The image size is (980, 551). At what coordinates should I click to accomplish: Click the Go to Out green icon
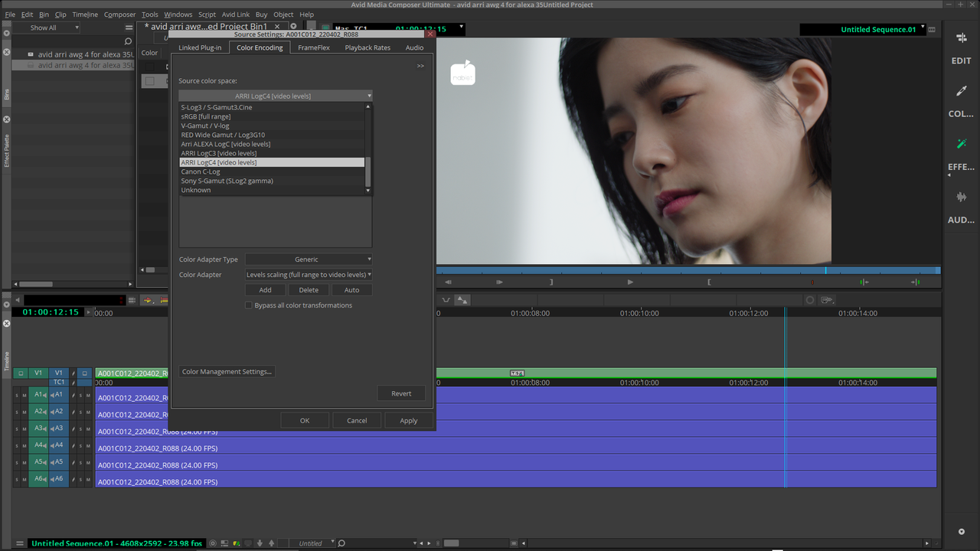point(915,282)
